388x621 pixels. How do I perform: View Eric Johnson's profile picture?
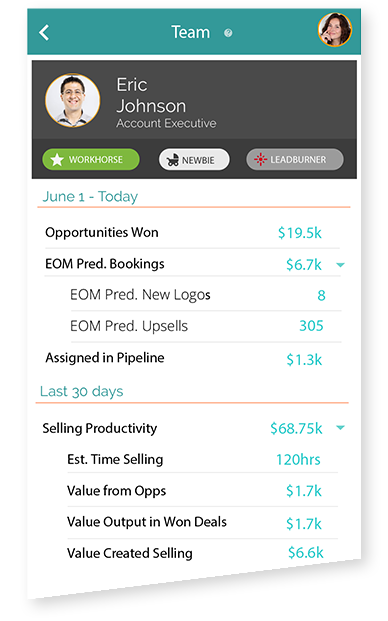(x=72, y=100)
